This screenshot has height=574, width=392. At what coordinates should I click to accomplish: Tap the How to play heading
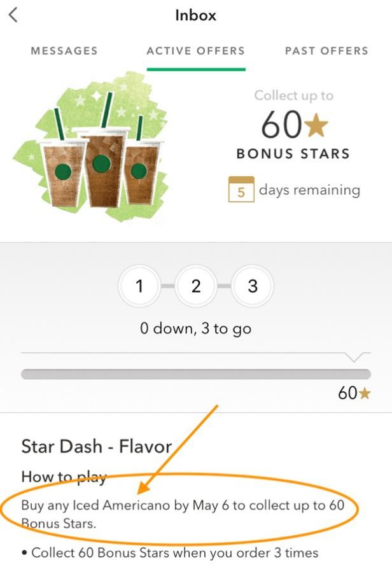[x=64, y=477]
